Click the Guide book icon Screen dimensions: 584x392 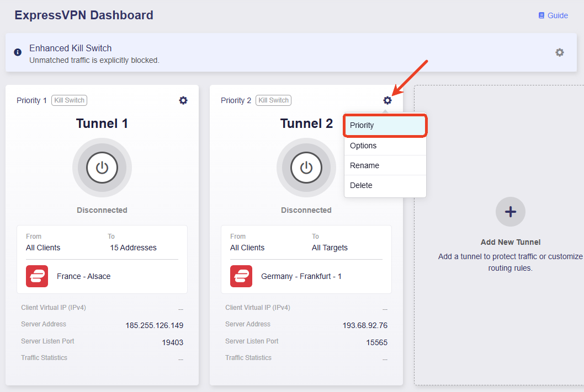pos(541,15)
